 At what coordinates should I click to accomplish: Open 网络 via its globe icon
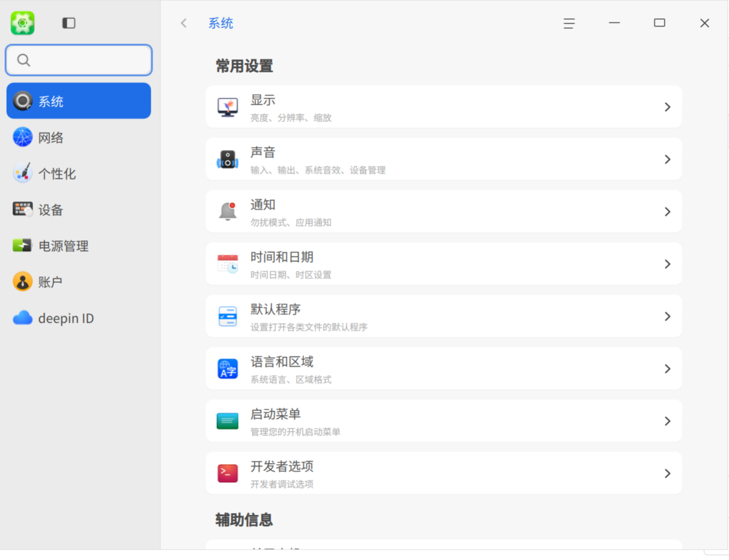[x=23, y=137]
